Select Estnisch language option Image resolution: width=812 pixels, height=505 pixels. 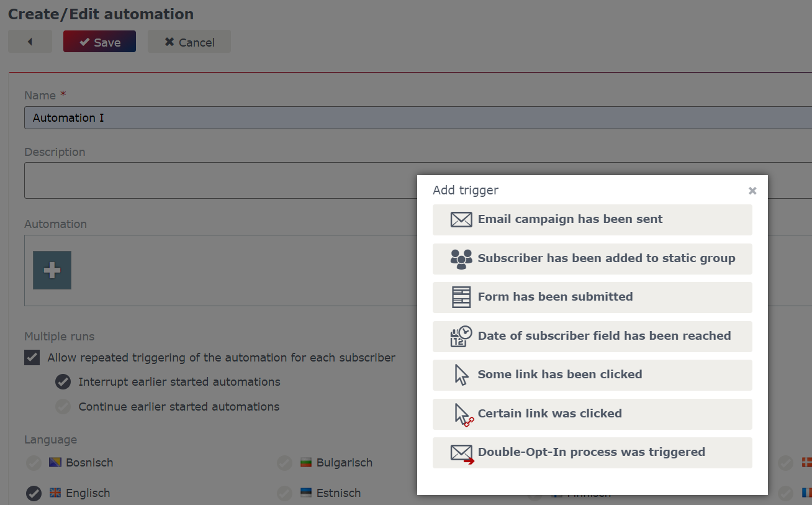pos(284,493)
